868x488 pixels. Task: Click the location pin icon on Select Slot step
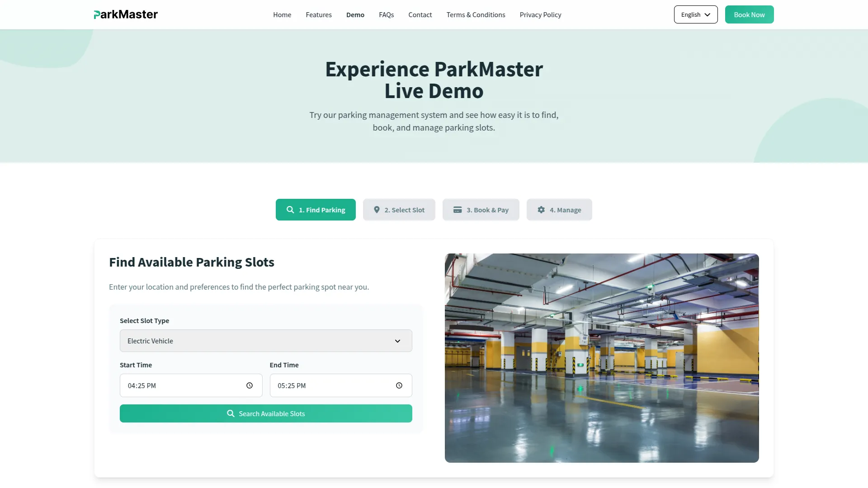click(377, 210)
